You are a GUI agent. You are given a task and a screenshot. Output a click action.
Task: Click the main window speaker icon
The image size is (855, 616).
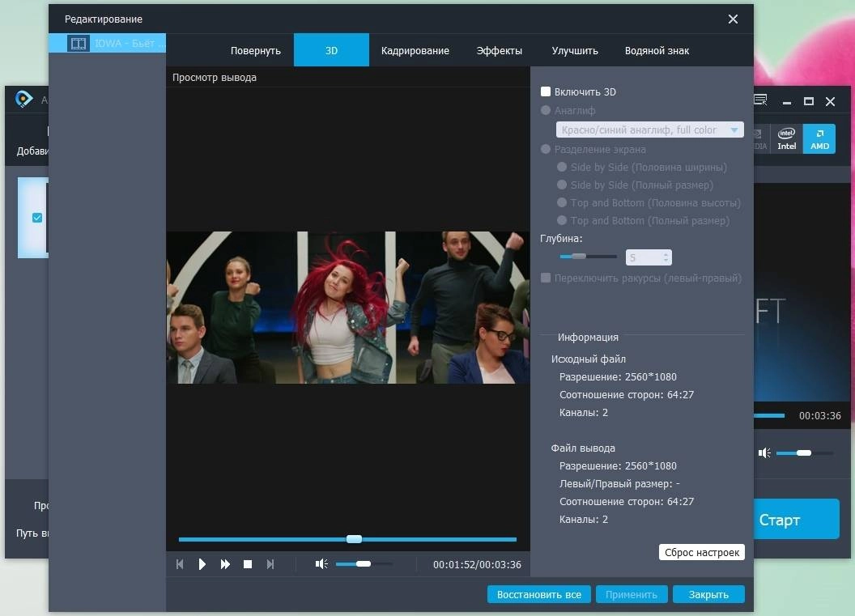pyautogui.click(x=764, y=452)
